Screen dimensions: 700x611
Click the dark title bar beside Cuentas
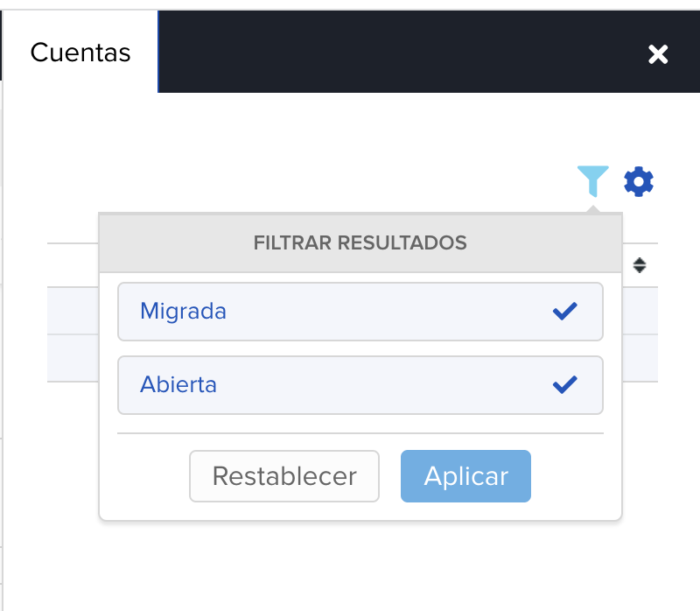(394, 53)
